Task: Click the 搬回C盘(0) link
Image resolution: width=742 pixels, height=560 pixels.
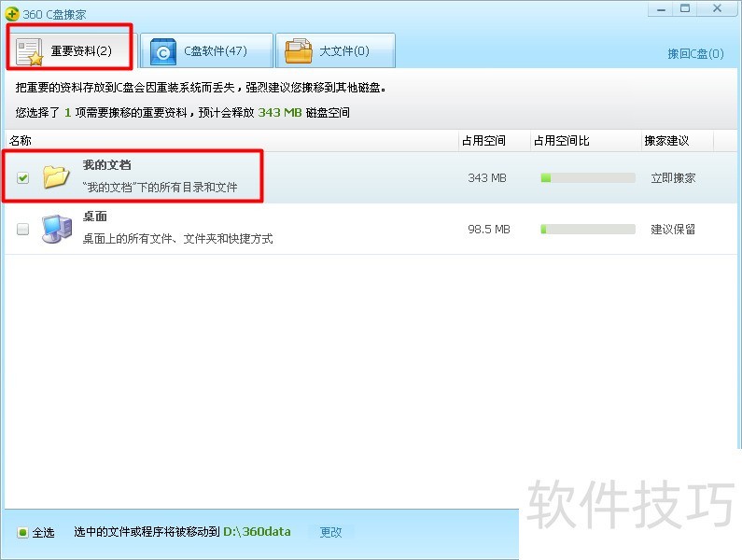Action: tap(695, 54)
